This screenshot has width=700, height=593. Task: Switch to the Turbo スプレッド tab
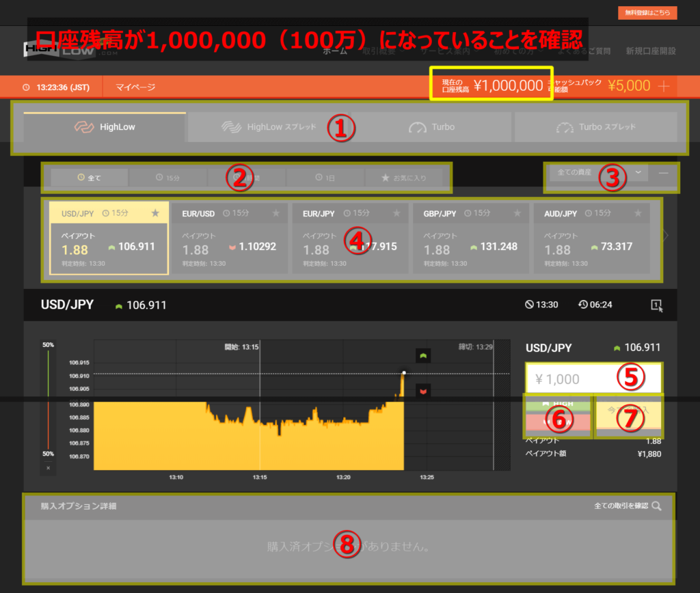(596, 127)
